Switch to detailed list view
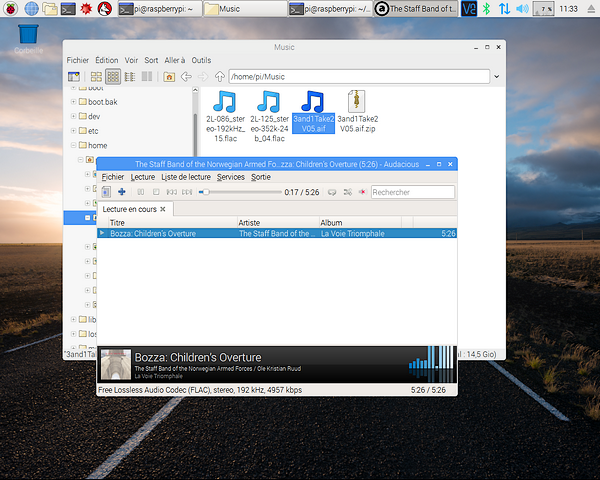The width and height of the screenshot is (600, 480). 130,77
